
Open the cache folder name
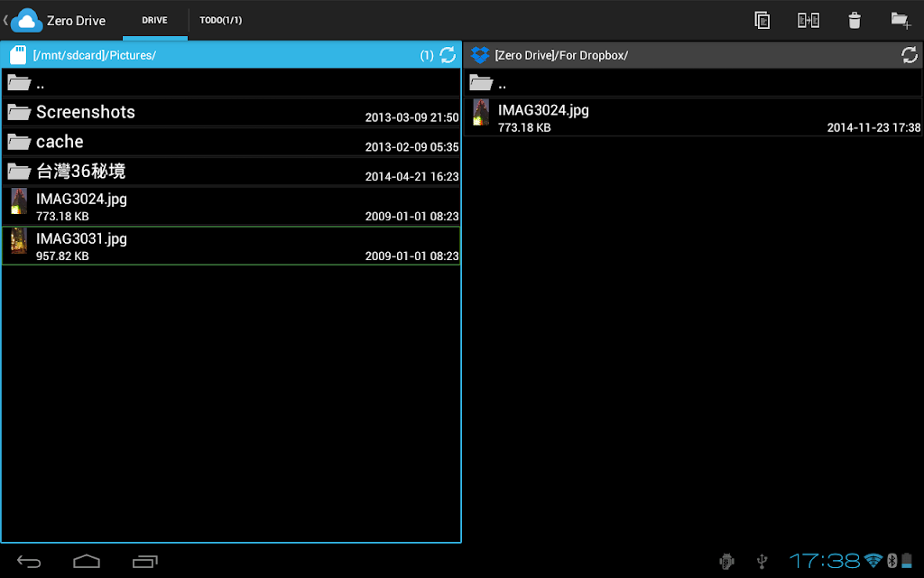60,142
